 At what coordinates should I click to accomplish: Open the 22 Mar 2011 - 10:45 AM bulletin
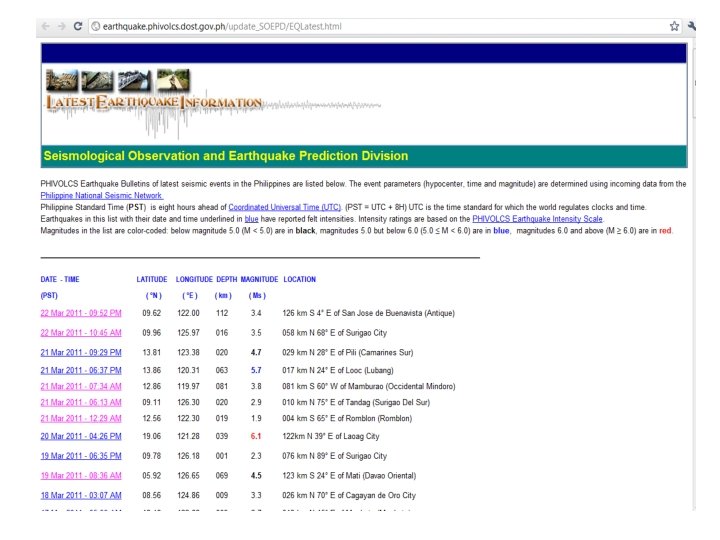click(x=81, y=333)
